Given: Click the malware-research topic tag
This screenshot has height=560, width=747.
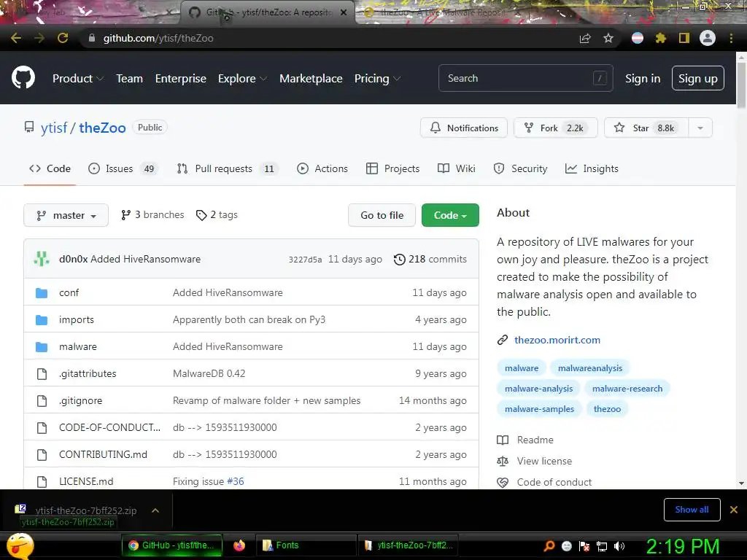Looking at the screenshot, I should 627,389.
